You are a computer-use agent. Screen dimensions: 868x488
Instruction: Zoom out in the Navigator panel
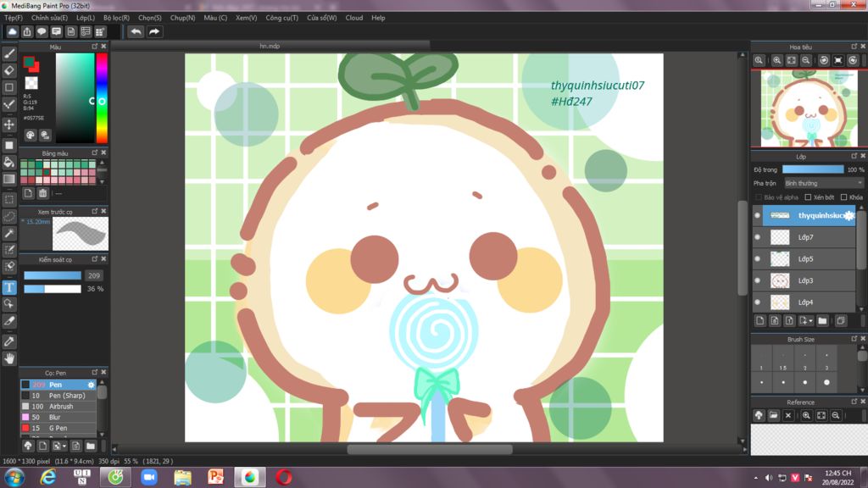tap(806, 60)
